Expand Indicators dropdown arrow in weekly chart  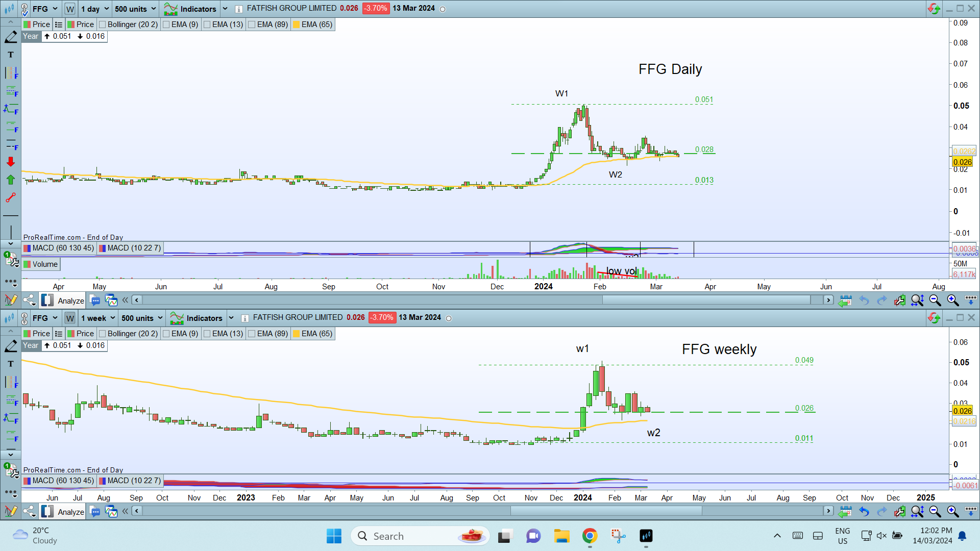point(231,318)
